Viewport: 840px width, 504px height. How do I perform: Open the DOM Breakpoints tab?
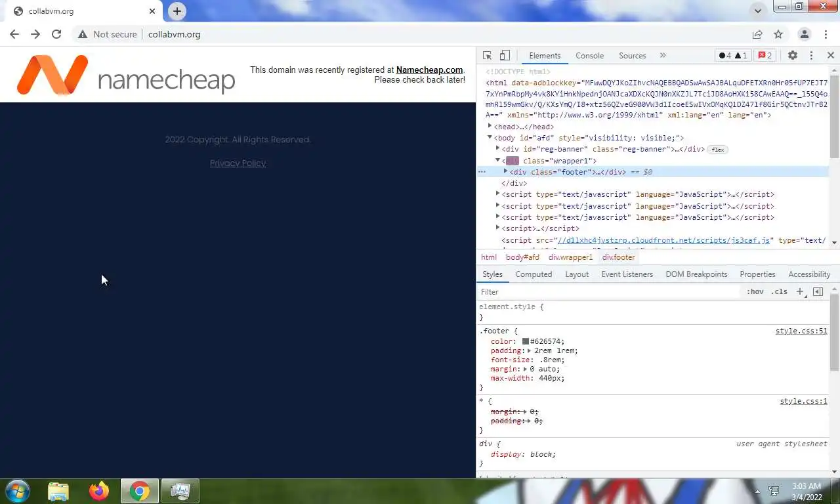point(696,274)
